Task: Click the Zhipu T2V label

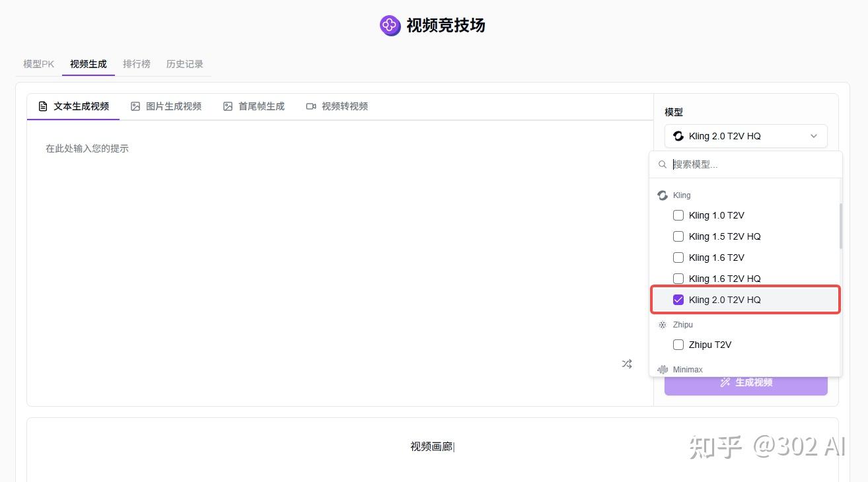Action: coord(710,345)
